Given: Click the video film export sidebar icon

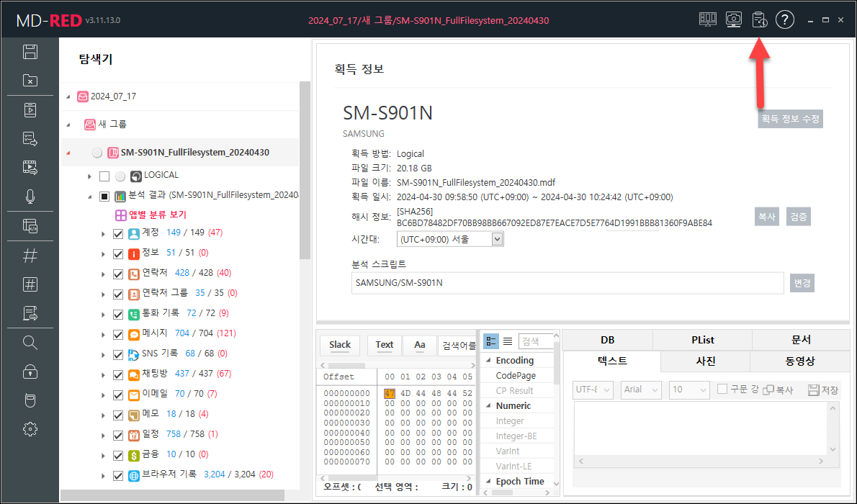Looking at the screenshot, I should (30, 167).
